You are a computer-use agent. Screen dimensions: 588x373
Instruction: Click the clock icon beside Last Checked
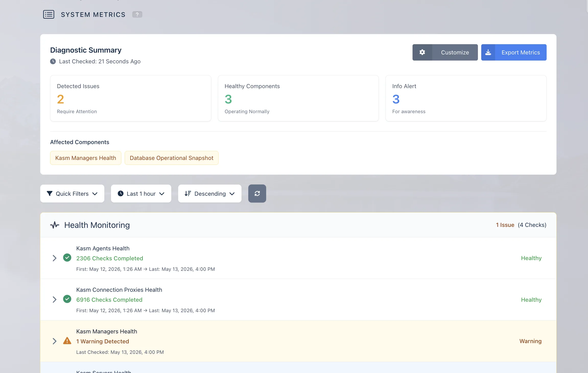pyautogui.click(x=53, y=62)
